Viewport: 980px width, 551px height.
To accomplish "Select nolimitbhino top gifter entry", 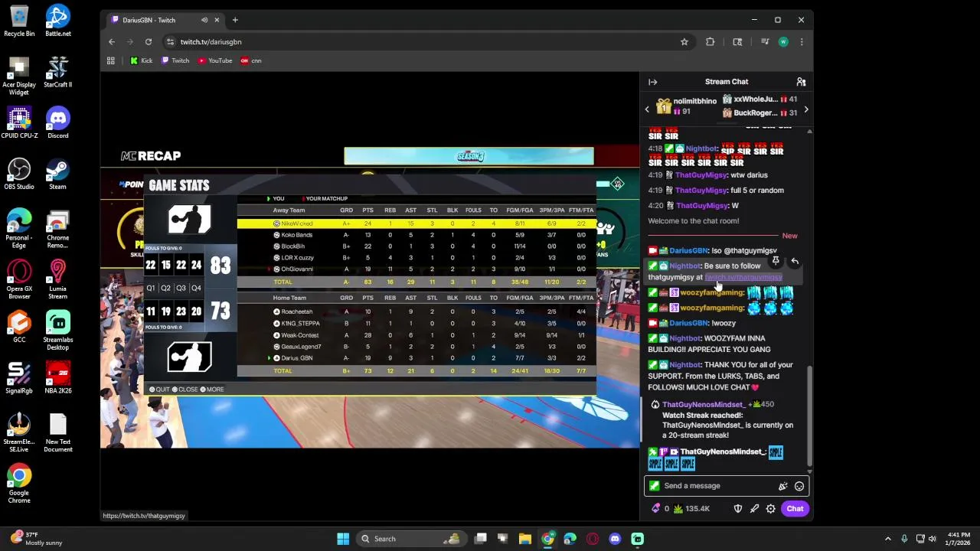I will 686,106.
